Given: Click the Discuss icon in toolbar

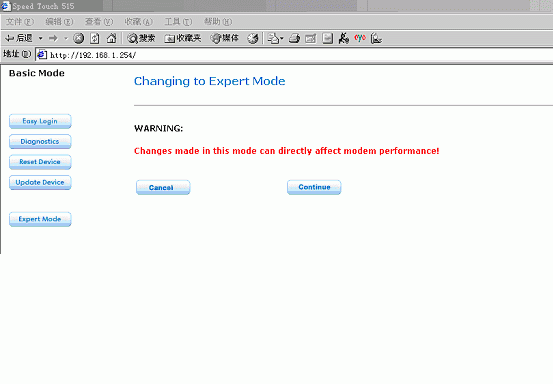Looking at the screenshot, I should [328, 38].
